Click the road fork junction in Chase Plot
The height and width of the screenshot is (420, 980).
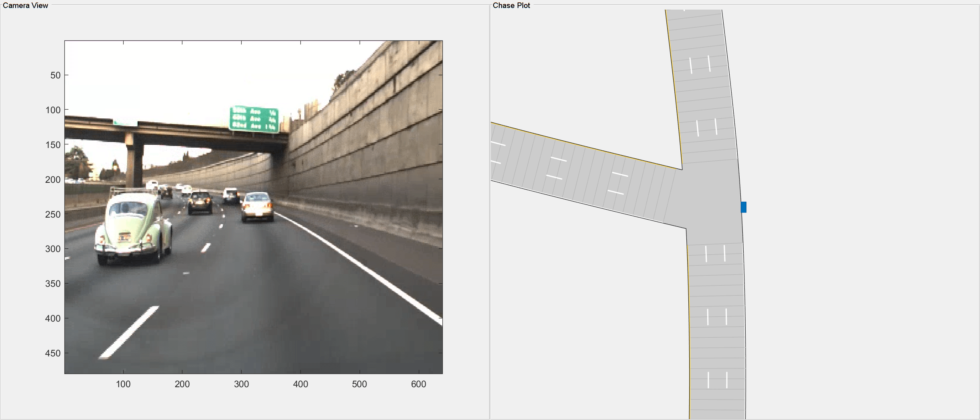[704, 192]
